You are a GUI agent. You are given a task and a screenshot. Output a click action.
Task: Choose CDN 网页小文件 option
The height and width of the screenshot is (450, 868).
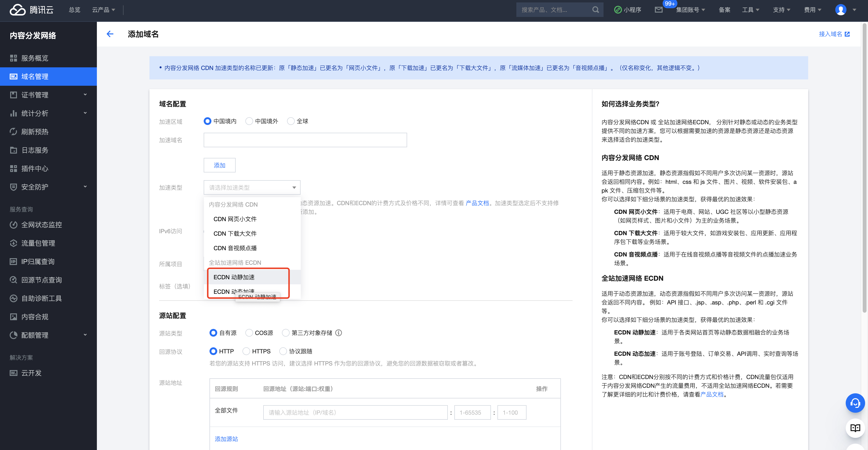252,219
